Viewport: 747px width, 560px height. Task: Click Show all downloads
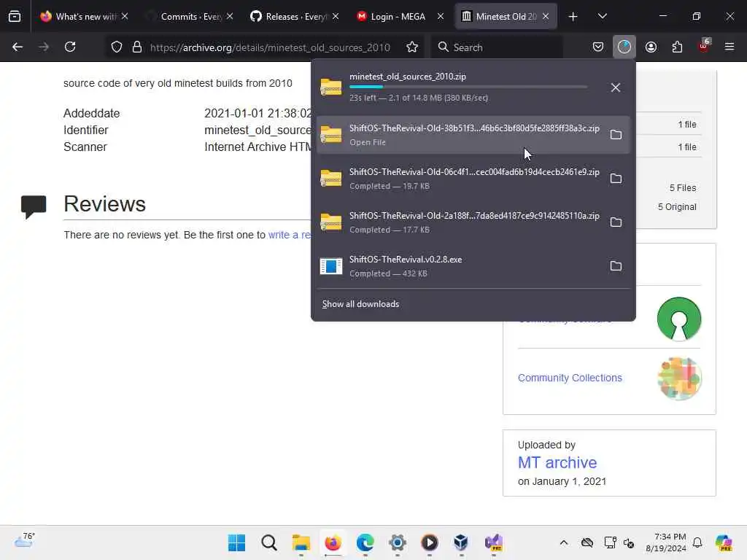click(360, 304)
